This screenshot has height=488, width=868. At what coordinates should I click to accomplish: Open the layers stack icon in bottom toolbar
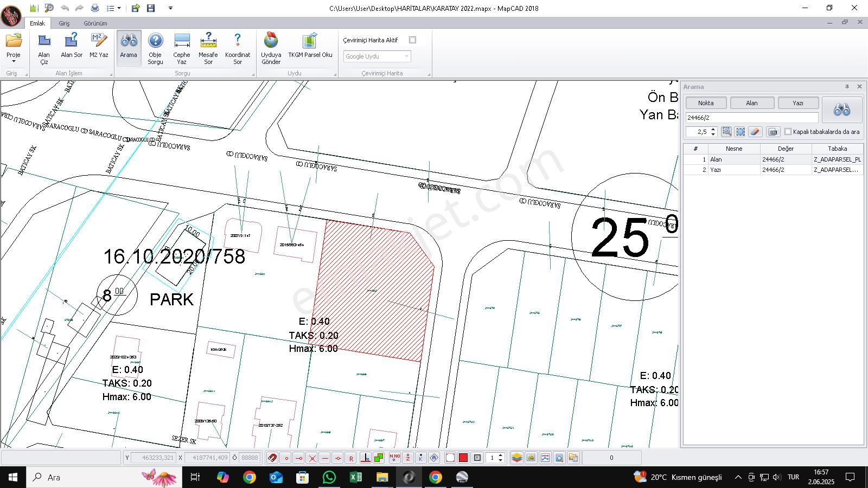tap(517, 458)
